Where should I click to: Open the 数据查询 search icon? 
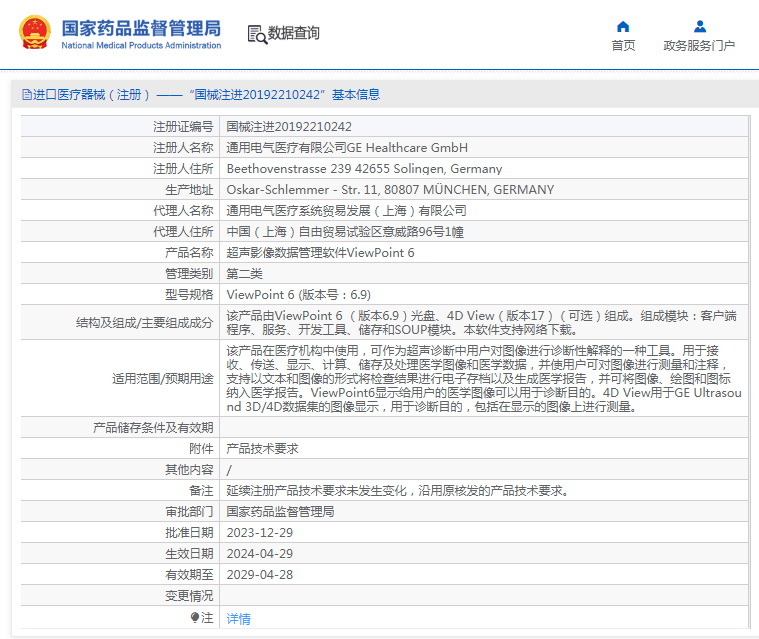[257, 34]
